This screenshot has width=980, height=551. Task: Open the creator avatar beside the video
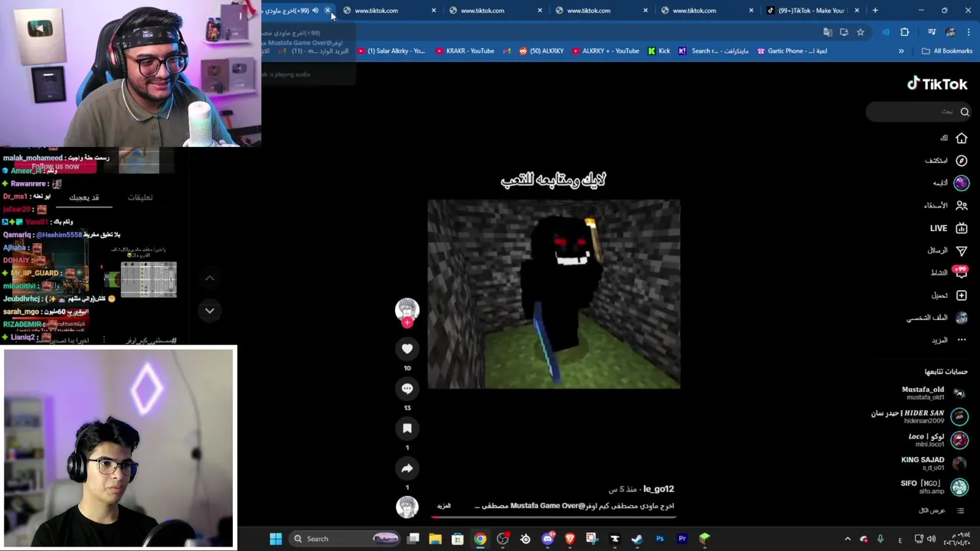coord(407,309)
